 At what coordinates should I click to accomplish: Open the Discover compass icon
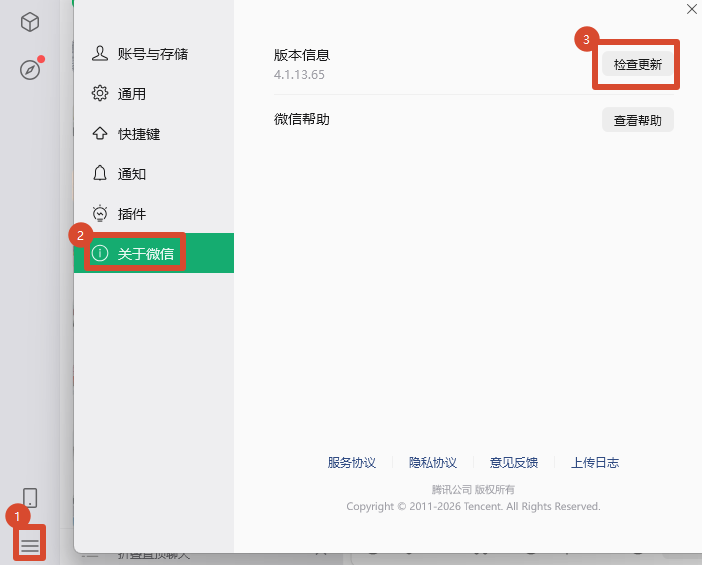pos(30,70)
